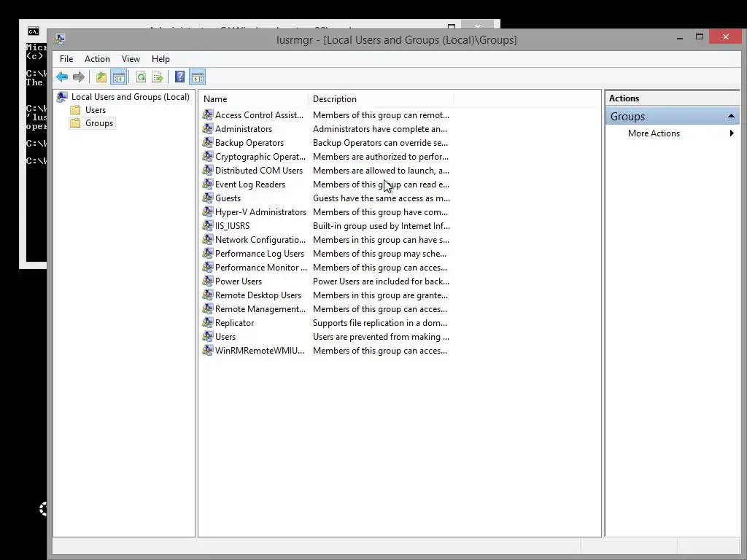
Task: Click the Forward arrow toolbar icon
Action: click(79, 77)
